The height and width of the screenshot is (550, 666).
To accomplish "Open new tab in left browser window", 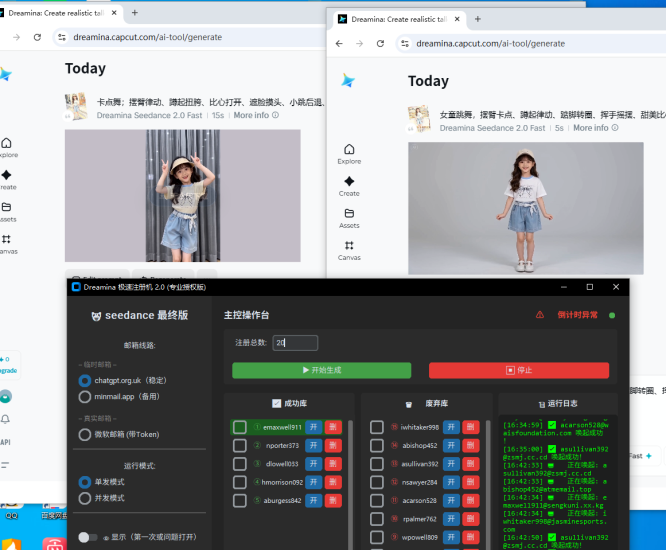I will [135, 13].
